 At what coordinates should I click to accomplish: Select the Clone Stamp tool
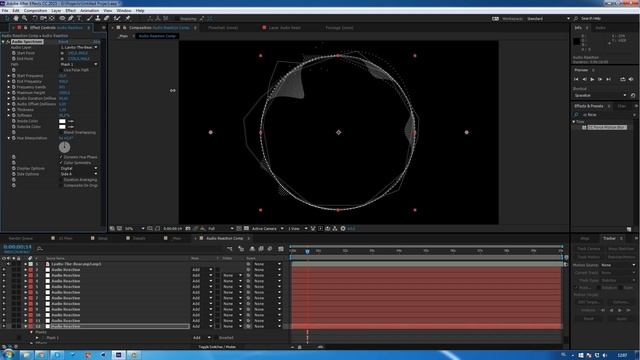point(98,18)
